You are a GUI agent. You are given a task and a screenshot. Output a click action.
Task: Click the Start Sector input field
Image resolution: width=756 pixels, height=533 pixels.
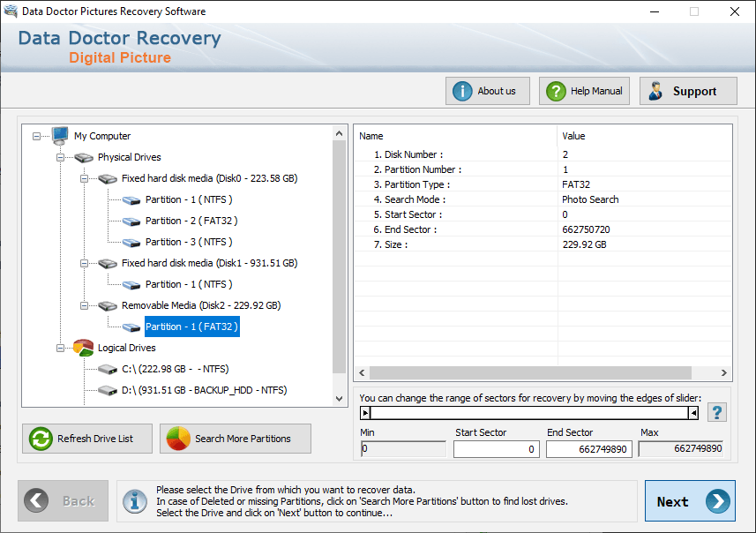pyautogui.click(x=496, y=449)
